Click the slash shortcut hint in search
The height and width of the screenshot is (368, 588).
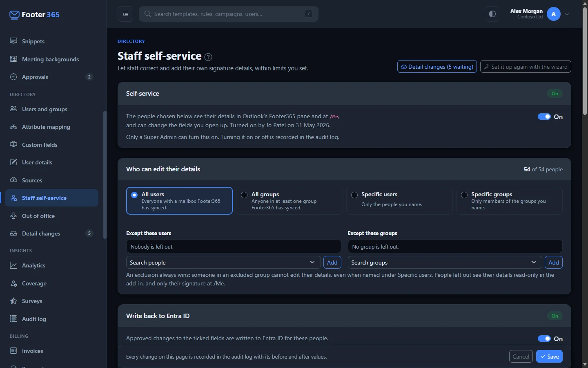click(x=309, y=14)
